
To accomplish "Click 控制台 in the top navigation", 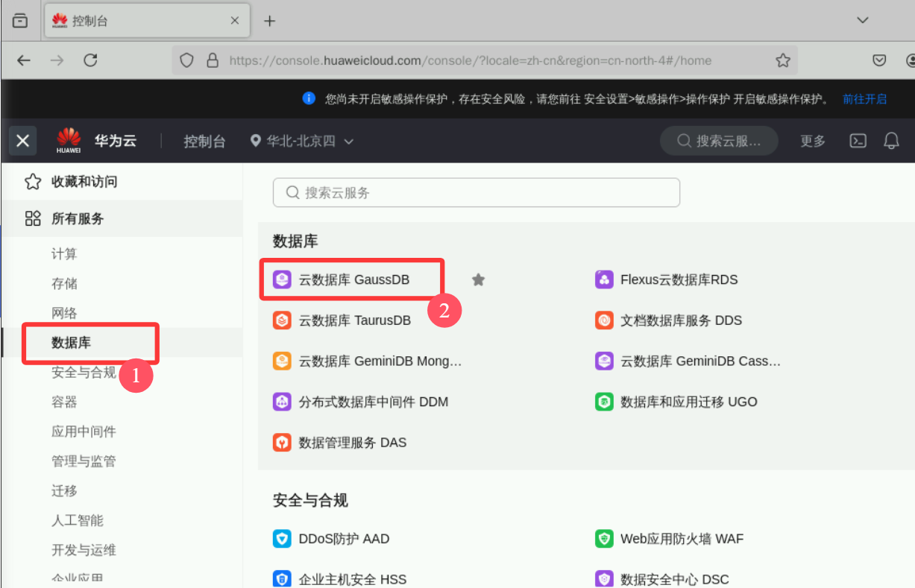I will click(x=204, y=141).
